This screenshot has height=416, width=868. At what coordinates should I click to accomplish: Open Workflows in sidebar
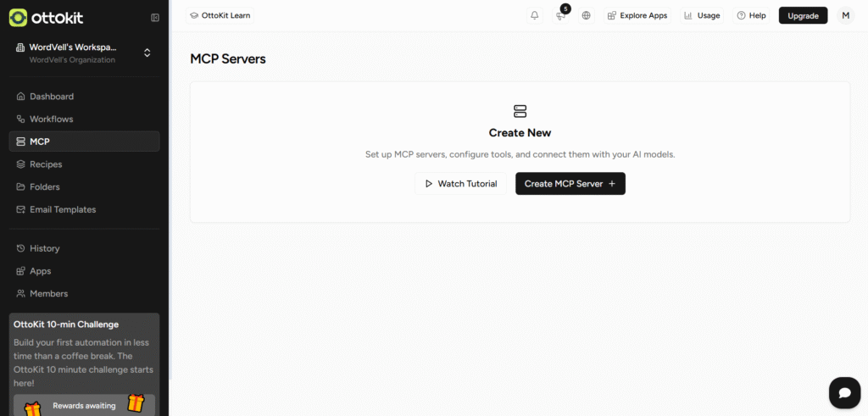(84, 119)
